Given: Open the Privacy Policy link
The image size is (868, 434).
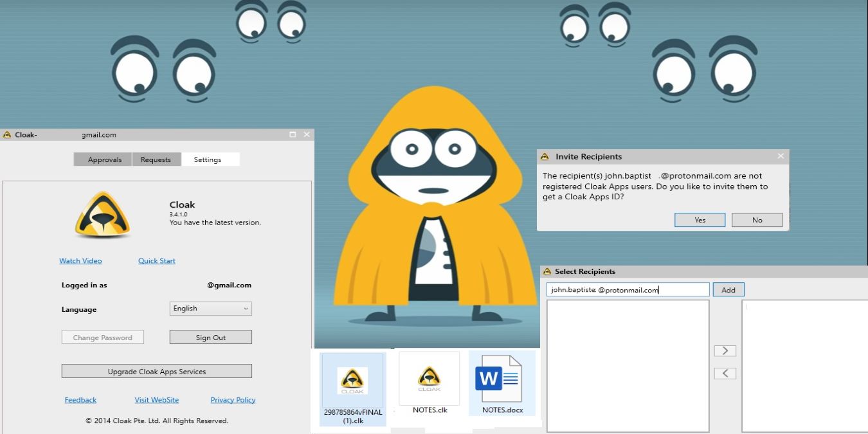Looking at the screenshot, I should click(233, 399).
